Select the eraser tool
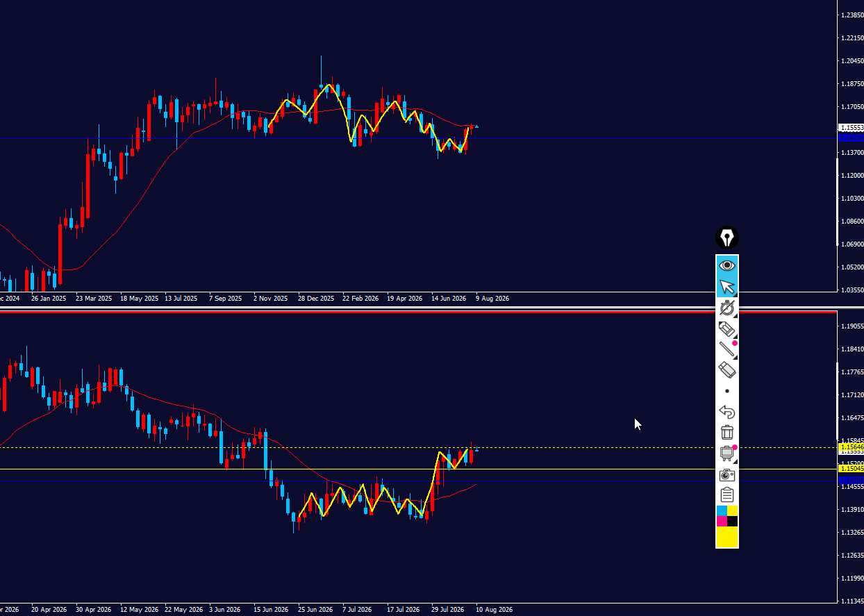864x616 pixels. [x=727, y=370]
